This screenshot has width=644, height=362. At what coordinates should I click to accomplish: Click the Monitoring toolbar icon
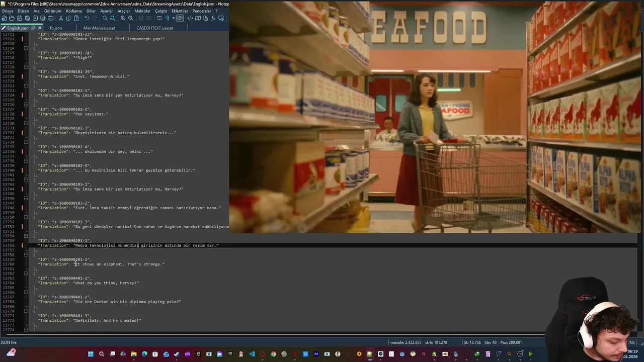pyautogui.click(x=221, y=18)
